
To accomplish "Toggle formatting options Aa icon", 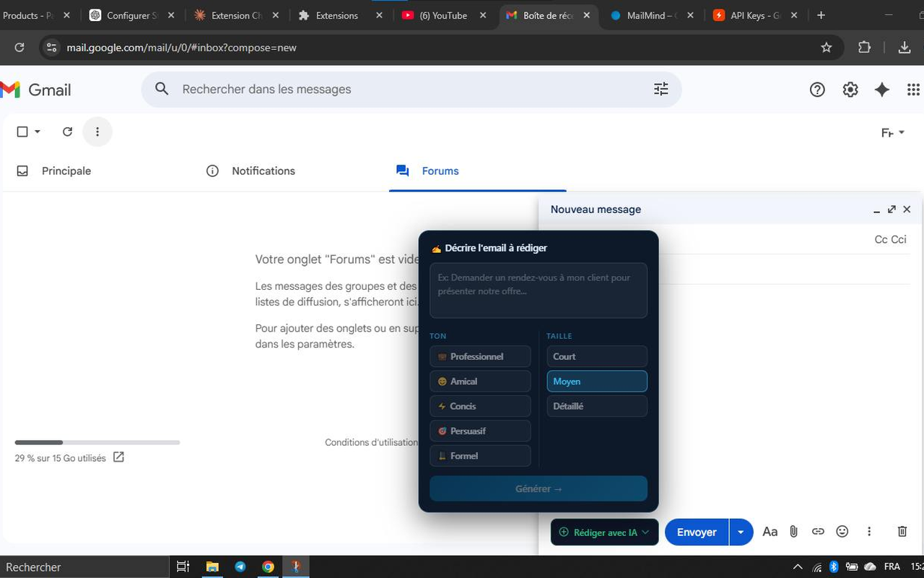I will click(770, 532).
